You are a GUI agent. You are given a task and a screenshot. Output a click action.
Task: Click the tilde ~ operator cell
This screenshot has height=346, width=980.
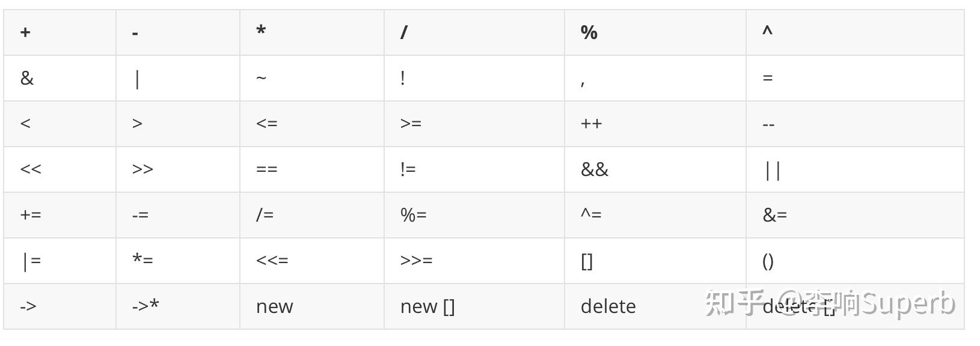coord(312,78)
